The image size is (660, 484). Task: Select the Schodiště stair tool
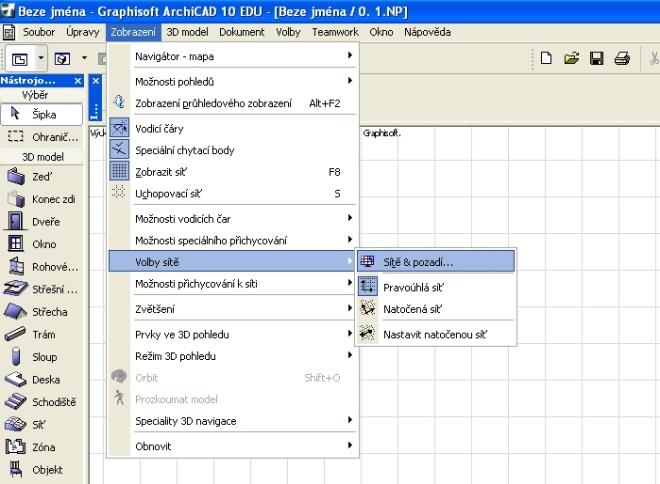(42, 402)
